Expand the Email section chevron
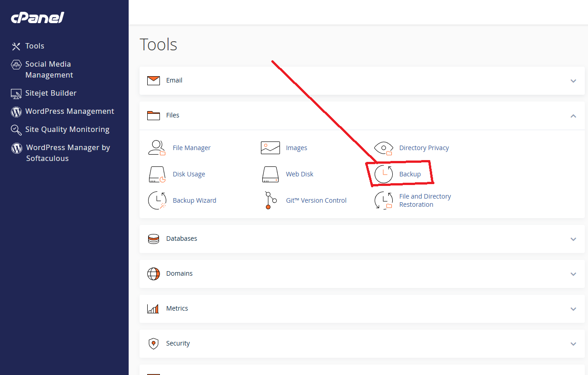The width and height of the screenshot is (588, 375). tap(573, 81)
